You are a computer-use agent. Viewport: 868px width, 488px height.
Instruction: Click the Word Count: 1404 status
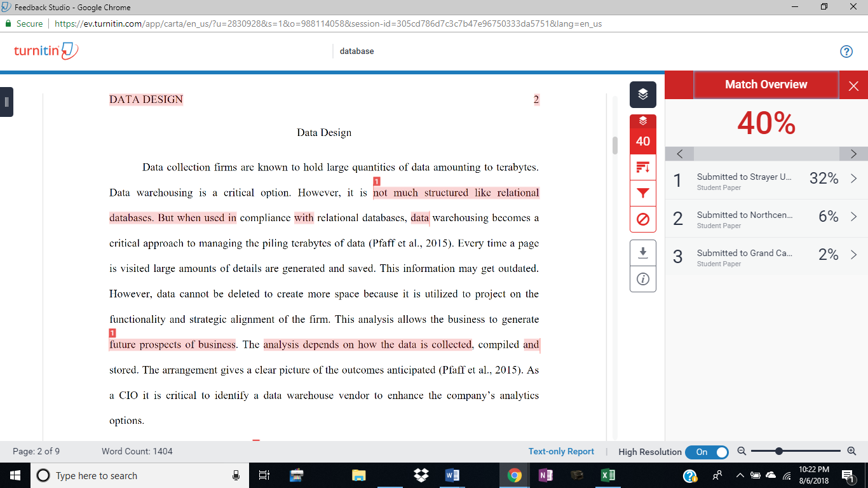(x=137, y=451)
